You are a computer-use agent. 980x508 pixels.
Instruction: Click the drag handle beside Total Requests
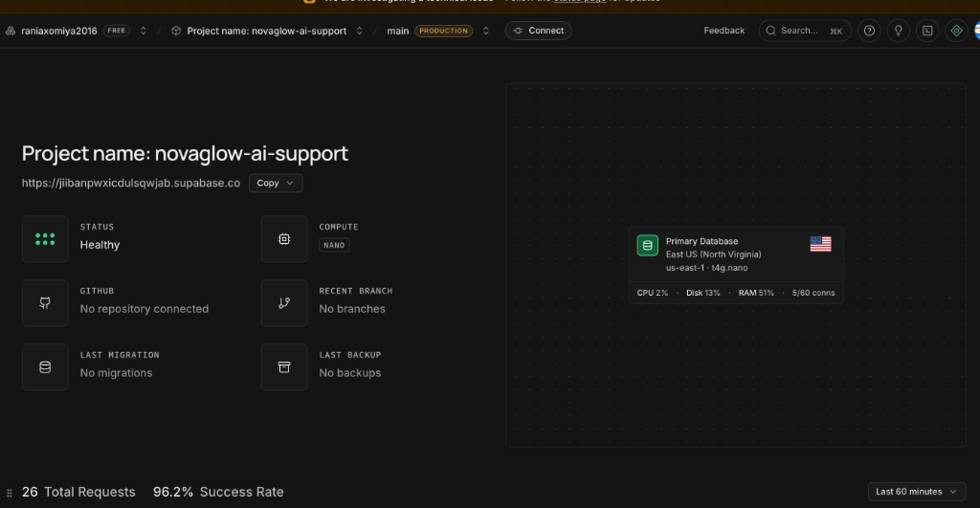(10, 493)
